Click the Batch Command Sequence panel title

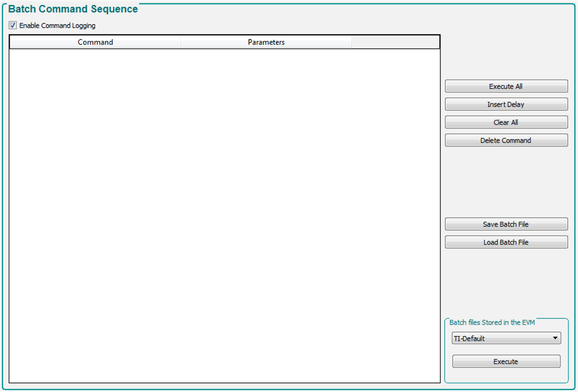pos(73,9)
